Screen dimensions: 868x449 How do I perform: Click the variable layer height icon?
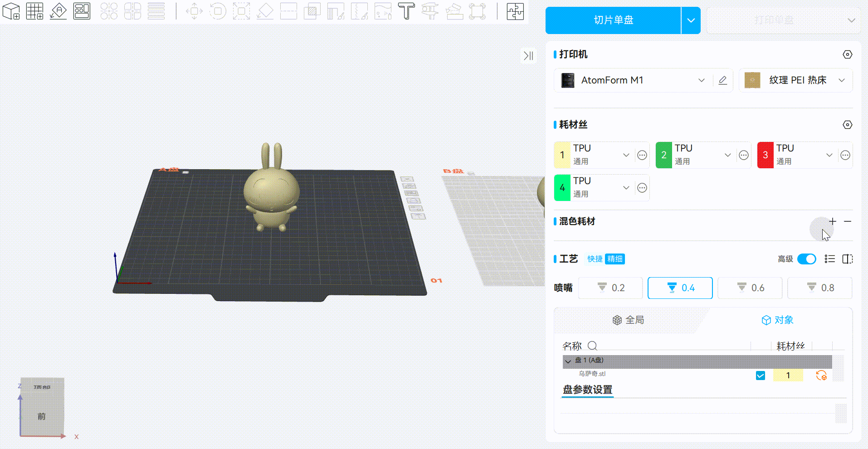[156, 11]
